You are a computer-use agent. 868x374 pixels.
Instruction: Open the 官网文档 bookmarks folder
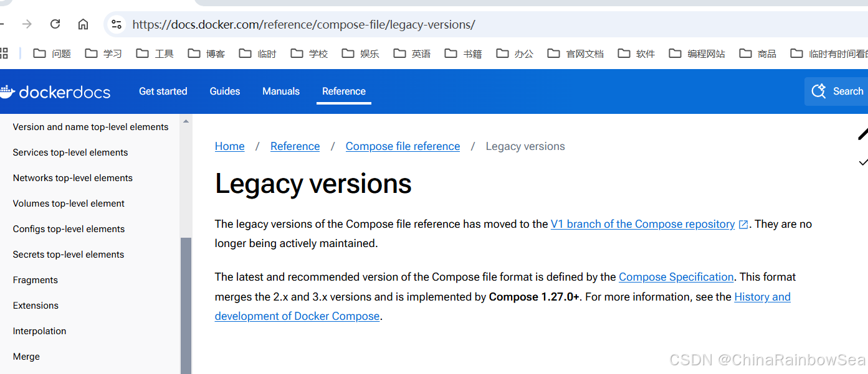[x=575, y=54]
